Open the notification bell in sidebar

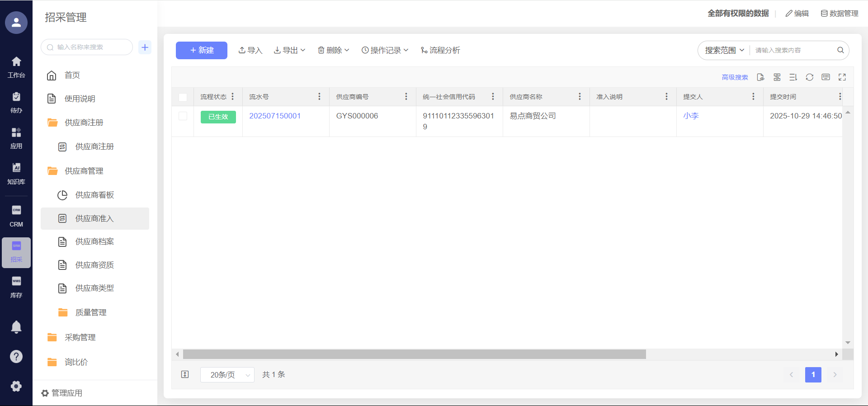(16, 327)
